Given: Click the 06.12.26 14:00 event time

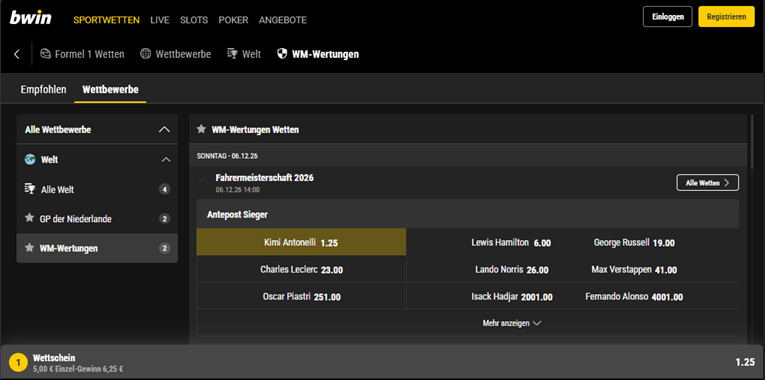Looking at the screenshot, I should (x=238, y=190).
